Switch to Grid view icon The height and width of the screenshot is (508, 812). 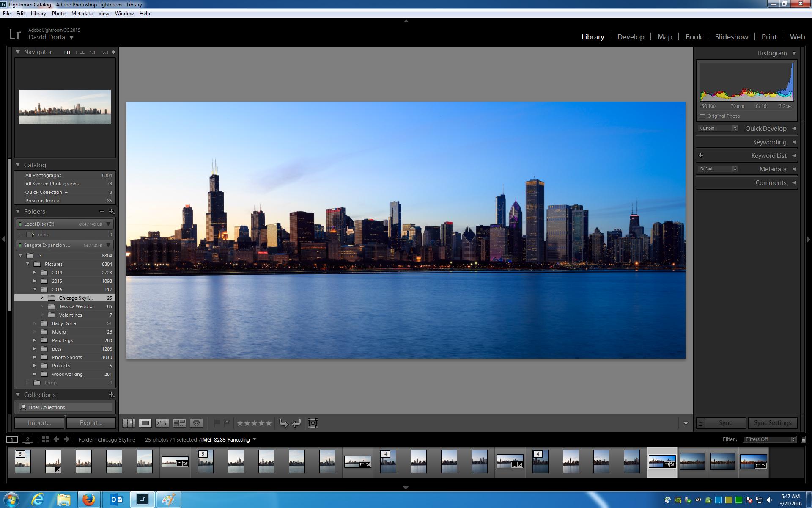[129, 423]
